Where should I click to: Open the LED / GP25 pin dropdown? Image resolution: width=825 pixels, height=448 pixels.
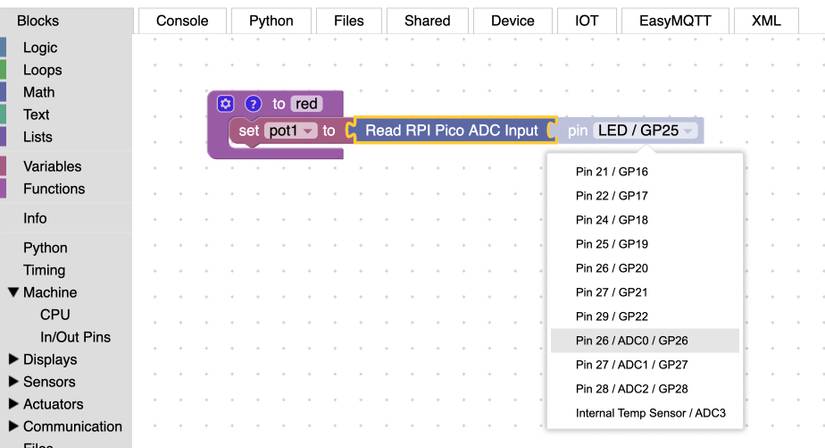(645, 131)
